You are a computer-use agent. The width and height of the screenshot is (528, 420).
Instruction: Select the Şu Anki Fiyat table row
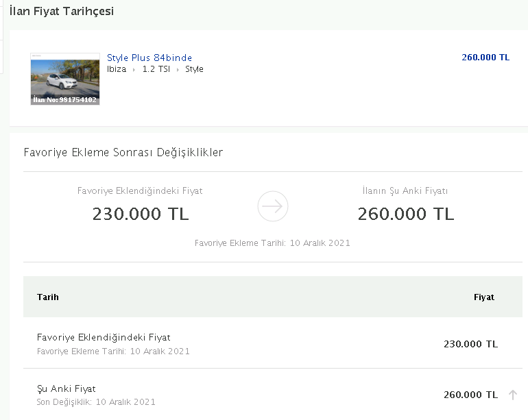[x=273, y=395]
